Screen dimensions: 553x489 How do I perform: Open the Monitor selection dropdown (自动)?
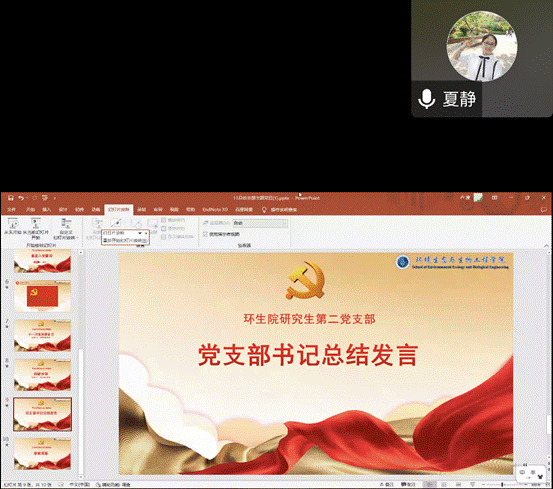click(260, 223)
